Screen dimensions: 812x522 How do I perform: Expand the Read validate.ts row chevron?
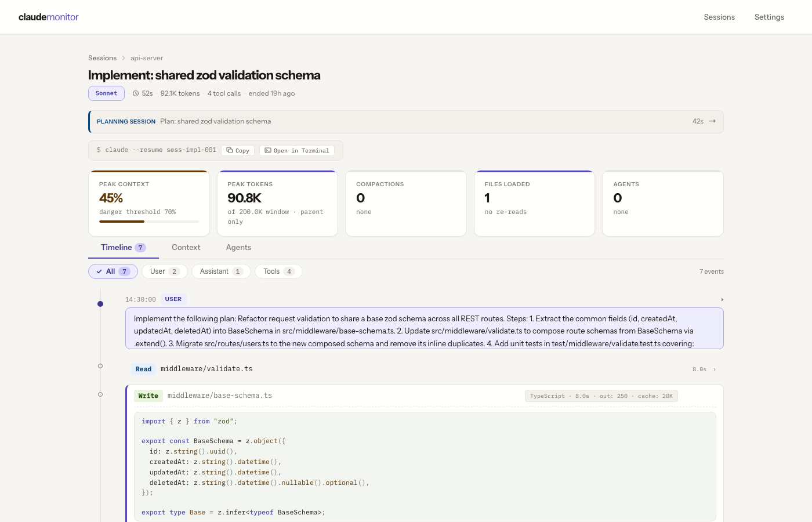point(715,369)
